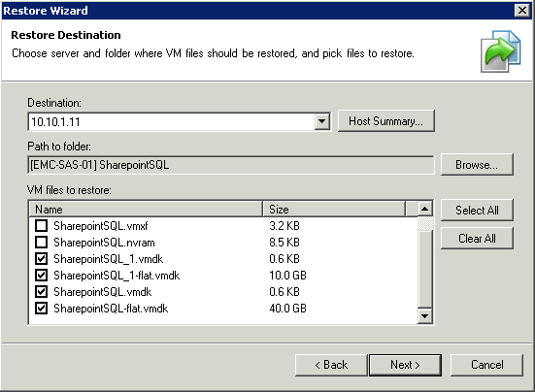Uncheck SharepointSQL_1.vmdk file
This screenshot has width=535, height=392.
coord(42,259)
